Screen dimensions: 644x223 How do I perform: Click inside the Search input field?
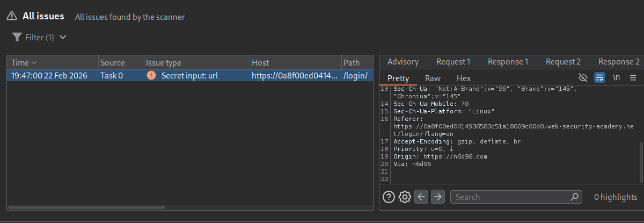click(510, 197)
